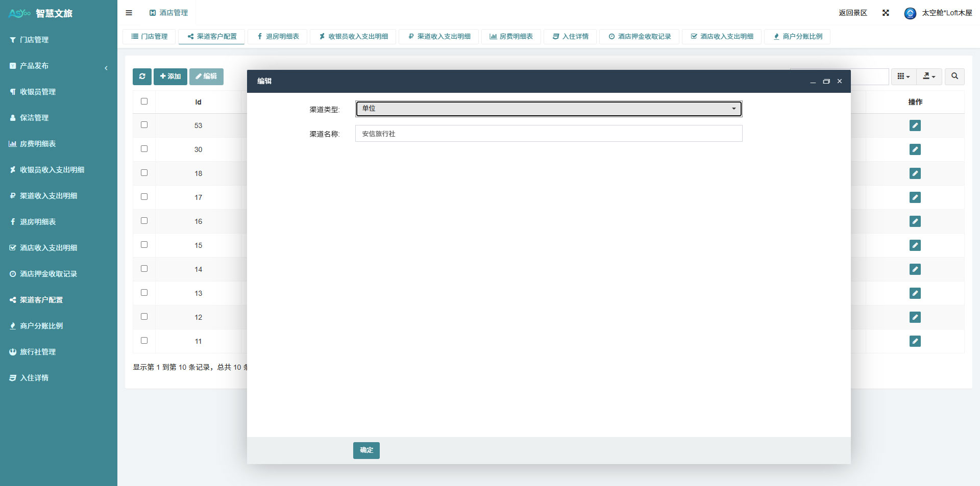
Task: Open 渠道客户配置 in the sidebar
Action: click(59, 300)
